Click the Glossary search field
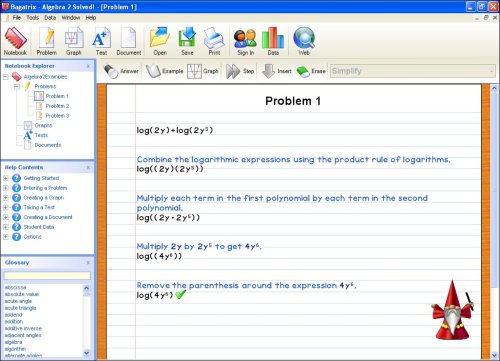 [47, 276]
